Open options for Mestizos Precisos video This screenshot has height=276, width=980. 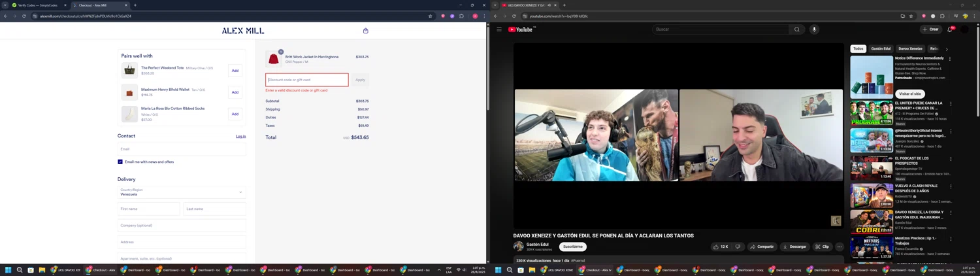951,239
